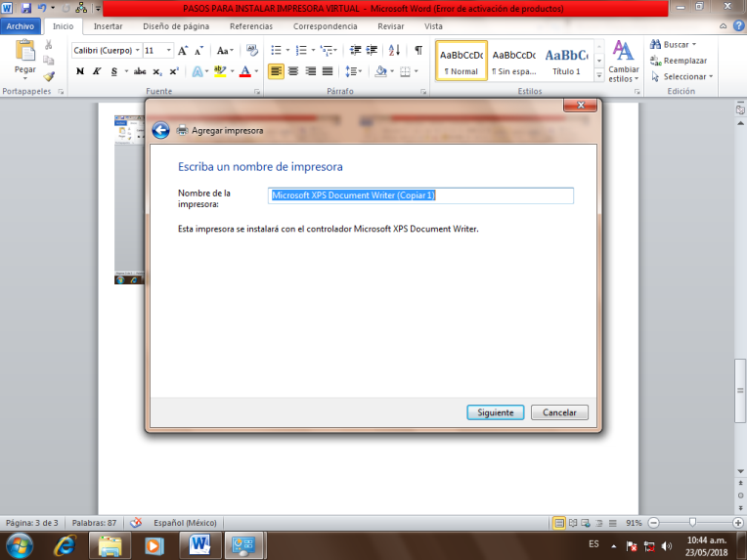Click the Copy icon in Portapapeles
The image size is (747, 560).
coord(49,61)
